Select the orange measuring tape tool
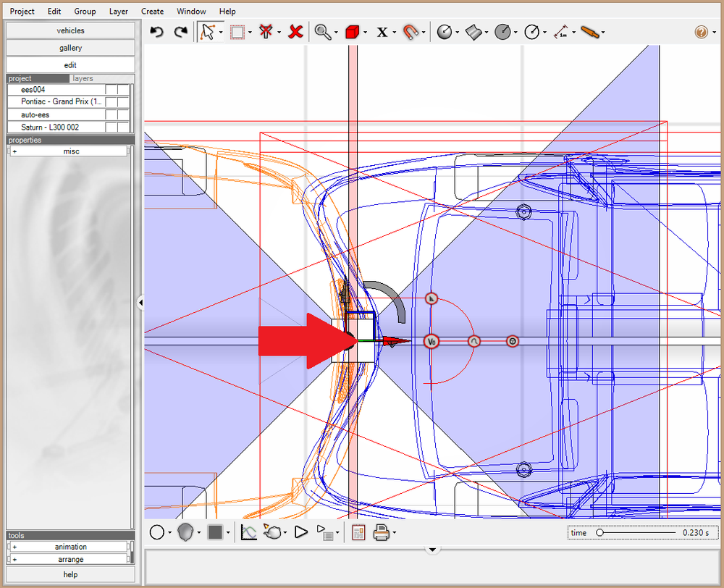This screenshot has width=724, height=588. tap(589, 32)
